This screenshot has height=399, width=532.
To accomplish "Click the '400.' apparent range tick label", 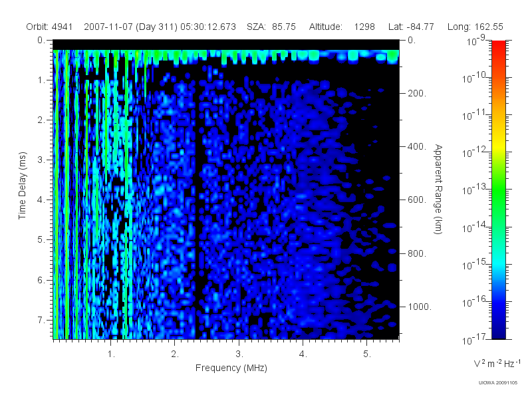I will 417,146.
